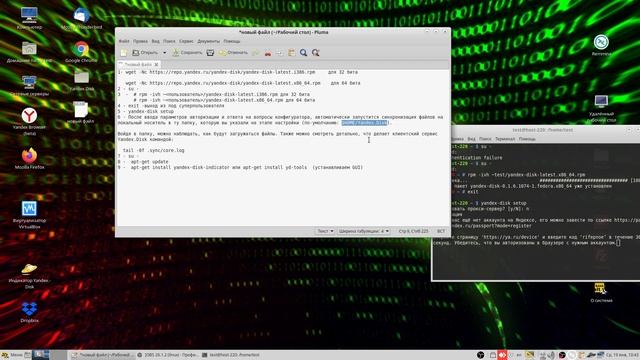Viewport: 640px width, 360px height.
Task: Open the home folder desktop icon
Action: click(x=29, y=52)
